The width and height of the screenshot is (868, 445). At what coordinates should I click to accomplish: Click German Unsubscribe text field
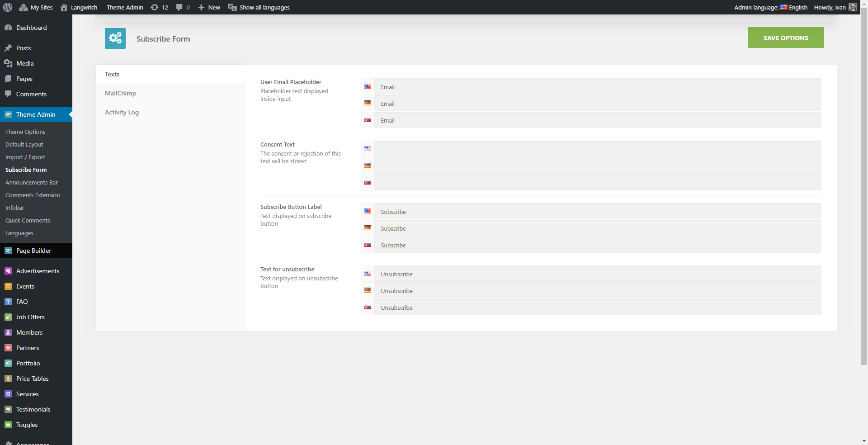pyautogui.click(x=598, y=291)
